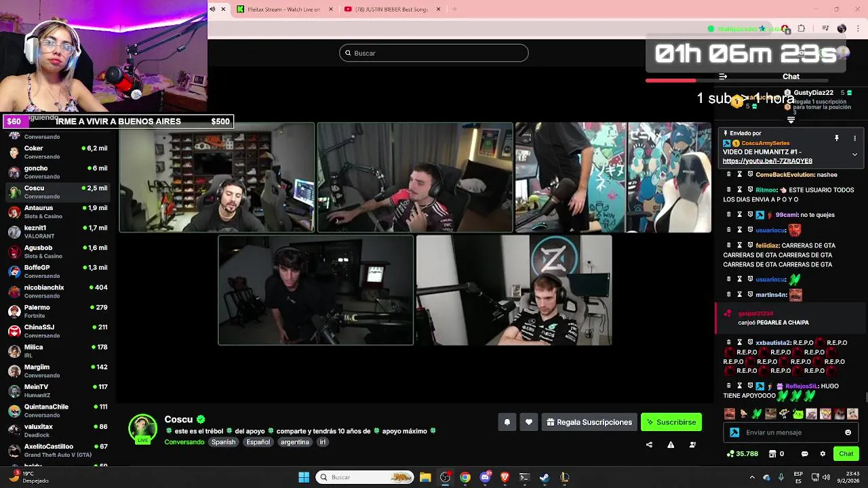Open Coker channel in sidebar
The height and width of the screenshot is (488, 868).
point(58,152)
